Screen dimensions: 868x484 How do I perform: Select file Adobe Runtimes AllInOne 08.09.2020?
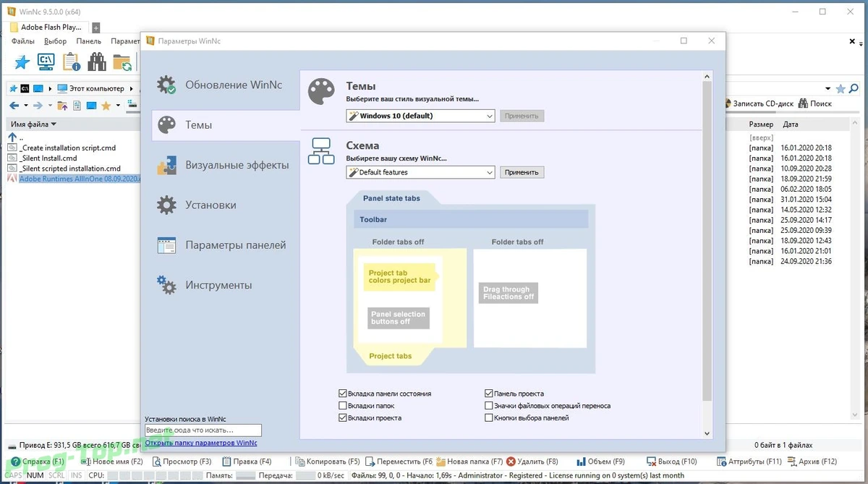(73, 179)
